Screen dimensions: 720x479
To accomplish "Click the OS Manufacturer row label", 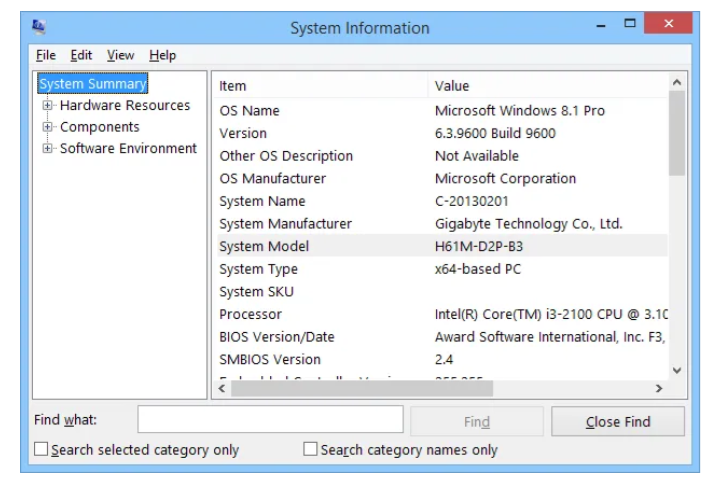I will pos(272,178).
